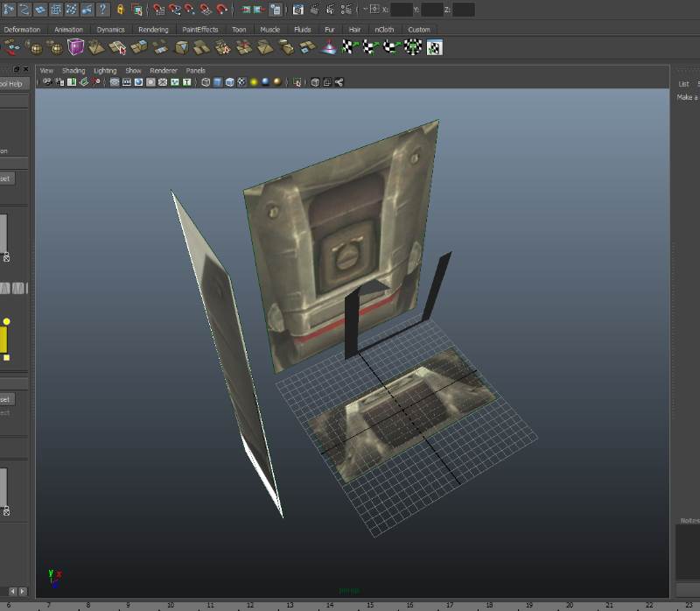Toggle the resolution gate icon
The image size is (700, 611).
click(139, 82)
